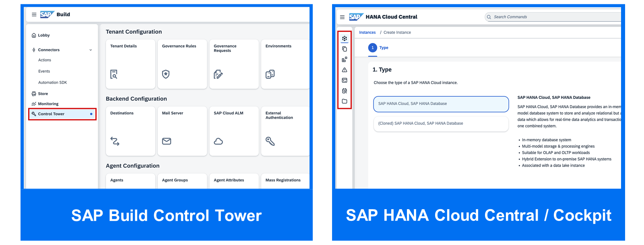This screenshot has width=644, height=245.
Task: Select (Cloned) SAP HANA Cloud, SAP HANA Database option
Action: 441,124
